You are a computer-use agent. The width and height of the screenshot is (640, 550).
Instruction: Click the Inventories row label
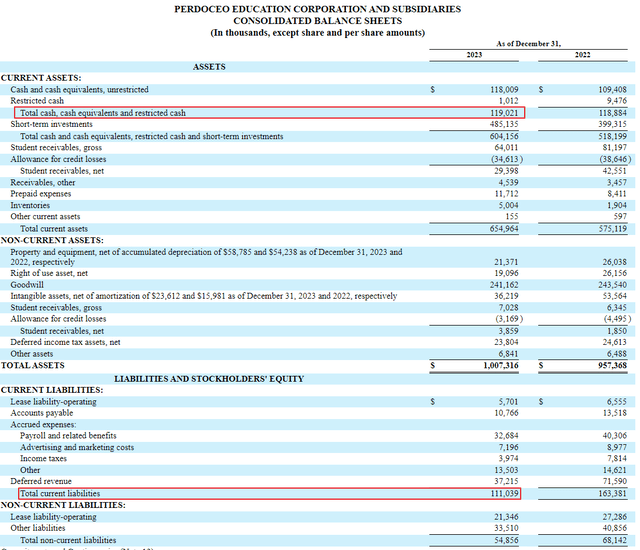click(30, 205)
